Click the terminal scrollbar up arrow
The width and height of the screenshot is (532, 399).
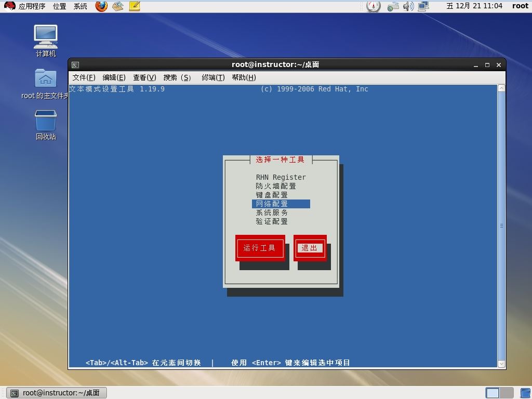click(501, 88)
